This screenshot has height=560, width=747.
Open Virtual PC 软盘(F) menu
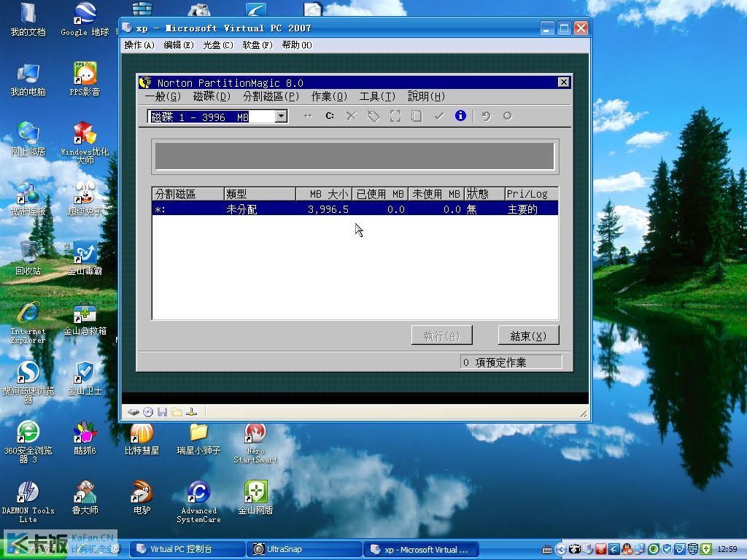coord(258,44)
